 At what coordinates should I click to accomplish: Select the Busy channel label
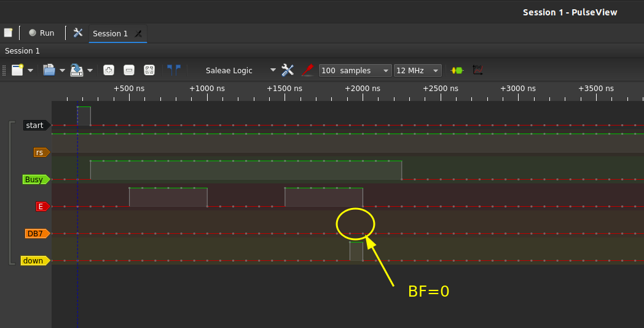36,180
